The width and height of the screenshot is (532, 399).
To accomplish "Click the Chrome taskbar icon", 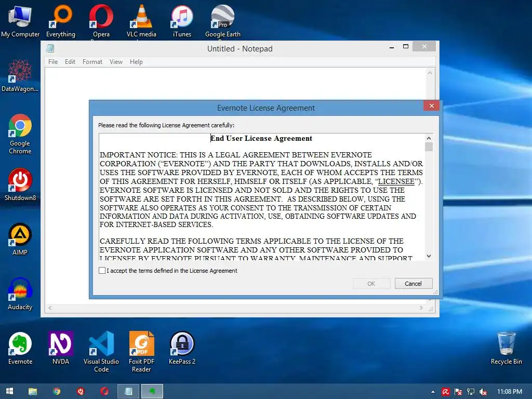I will point(57,391).
